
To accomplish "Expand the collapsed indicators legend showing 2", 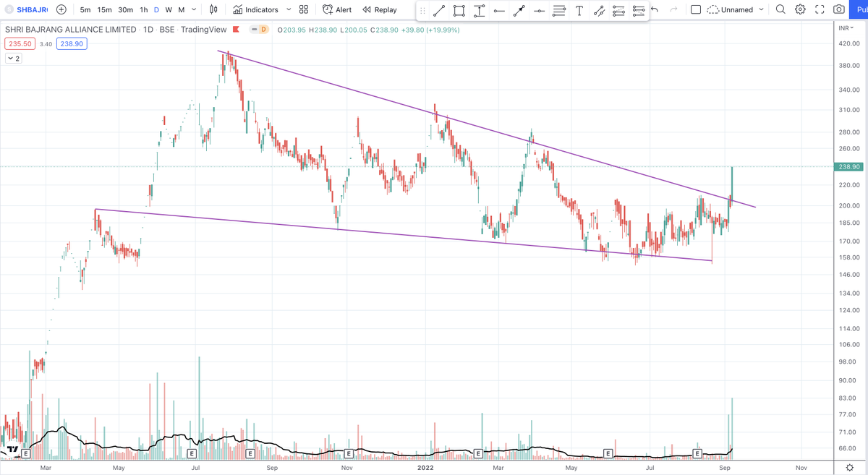I will (x=14, y=59).
